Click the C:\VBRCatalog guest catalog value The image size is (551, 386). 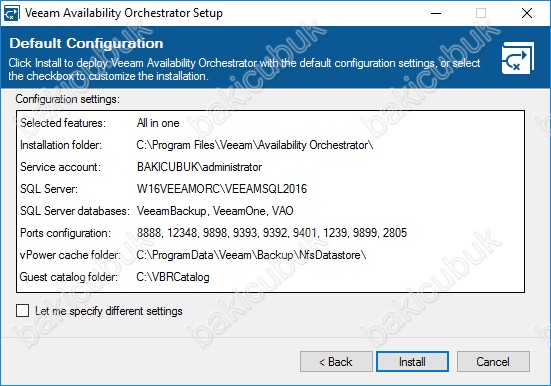coord(173,277)
